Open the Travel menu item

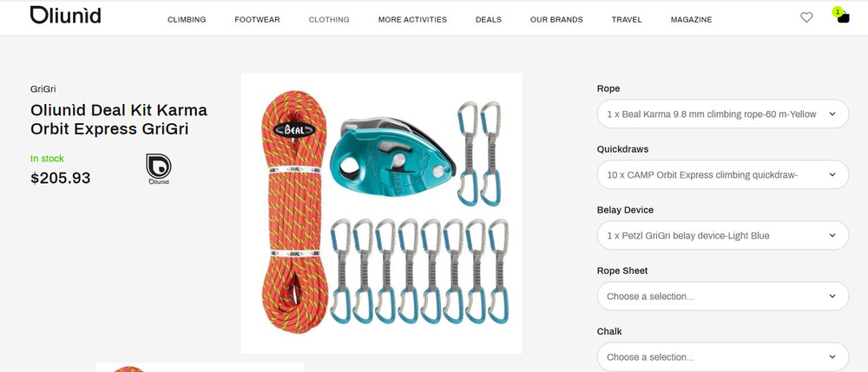tap(627, 19)
